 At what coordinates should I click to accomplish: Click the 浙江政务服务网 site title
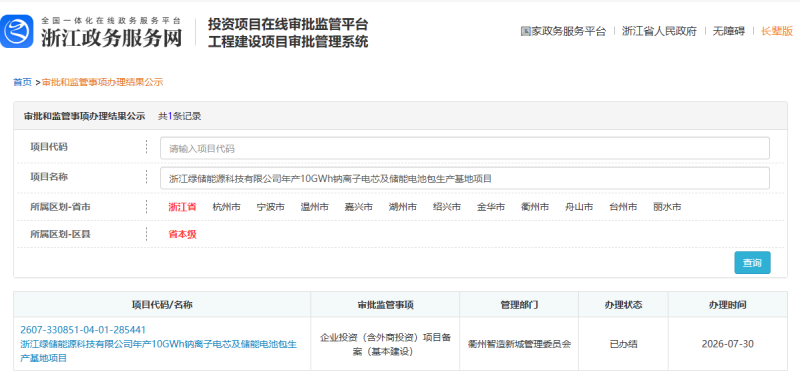pos(111,38)
